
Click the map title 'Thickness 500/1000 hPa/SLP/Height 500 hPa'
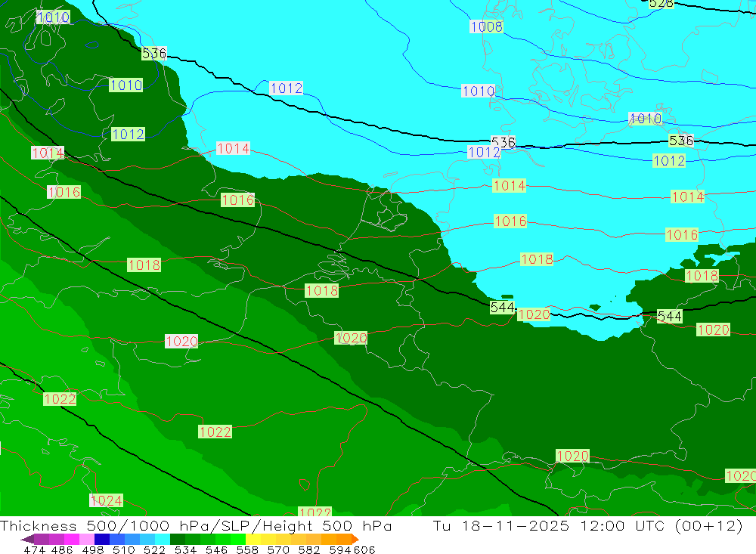click(196, 525)
